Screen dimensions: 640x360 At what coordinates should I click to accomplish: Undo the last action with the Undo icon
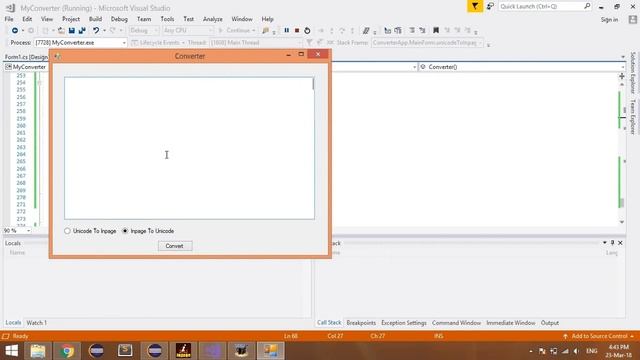[96, 31]
